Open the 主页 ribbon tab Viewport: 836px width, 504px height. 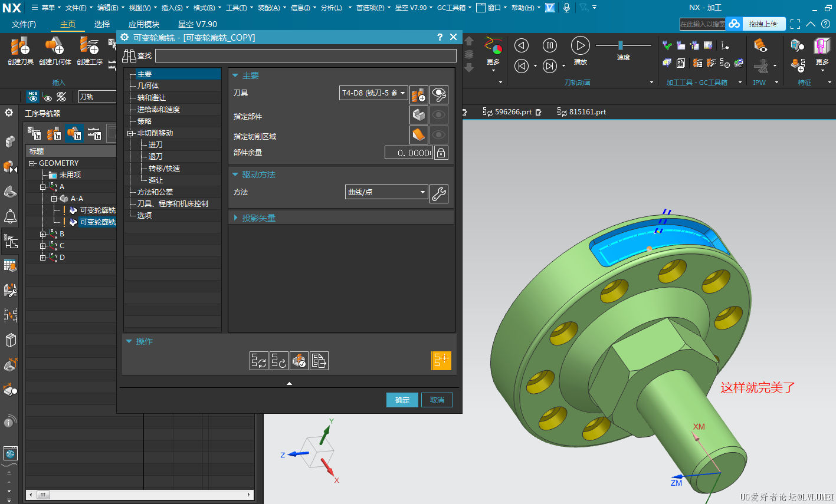[x=68, y=24]
